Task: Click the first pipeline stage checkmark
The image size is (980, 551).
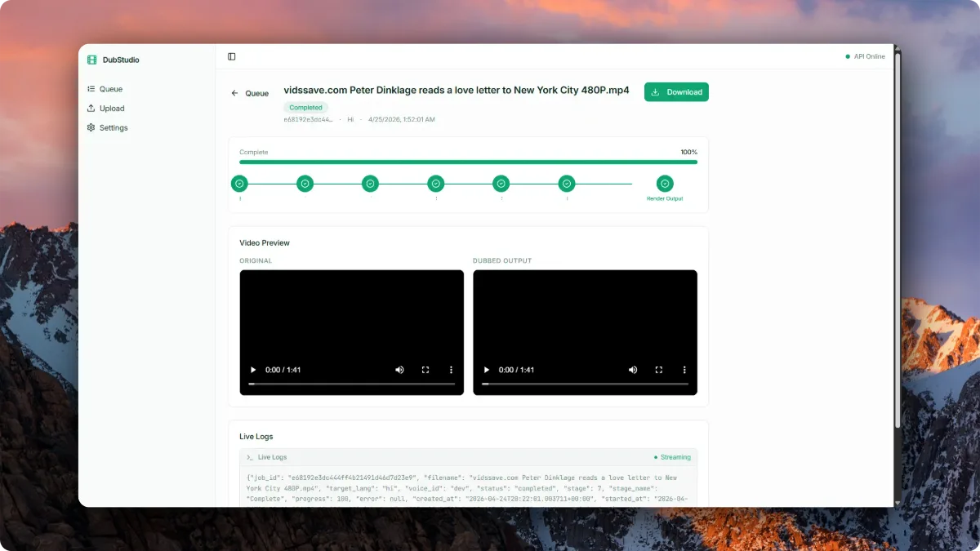Action: coord(239,184)
